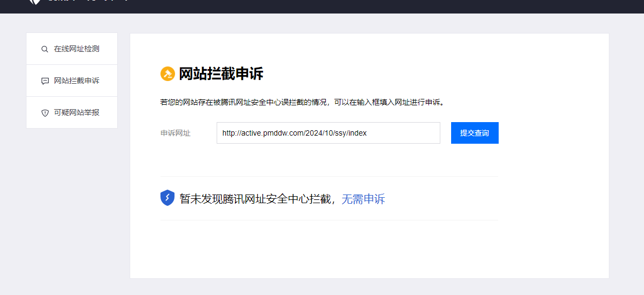Click the 无需申诉 link

(363, 199)
